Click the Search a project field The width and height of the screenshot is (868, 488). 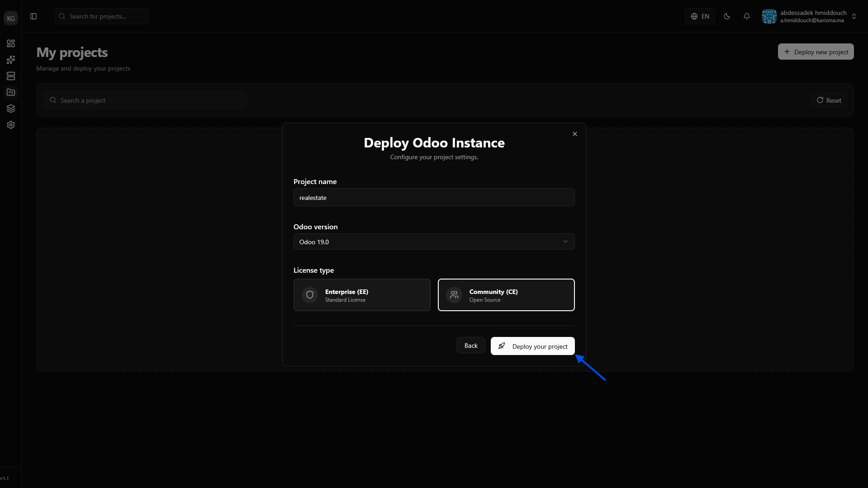pyautogui.click(x=145, y=100)
